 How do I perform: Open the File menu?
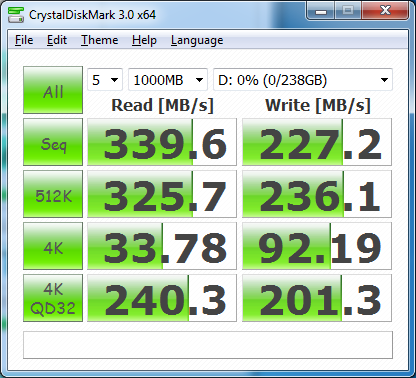24,40
